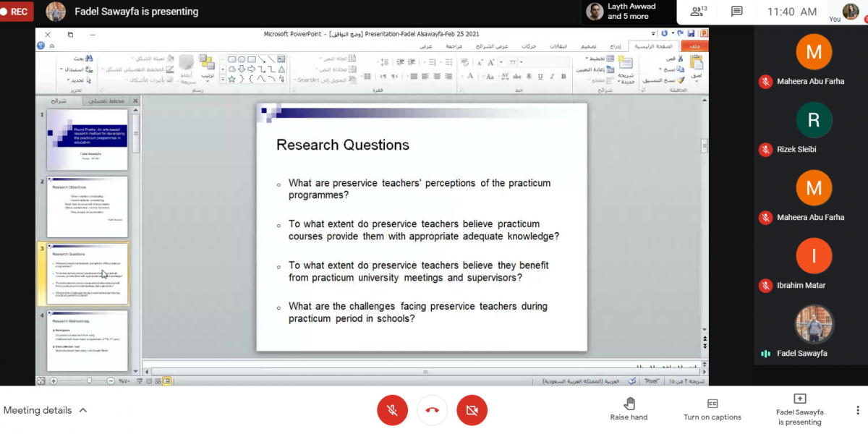Click the zoom slider handle in status bar
This screenshot has height=434, width=868.
(x=89, y=381)
